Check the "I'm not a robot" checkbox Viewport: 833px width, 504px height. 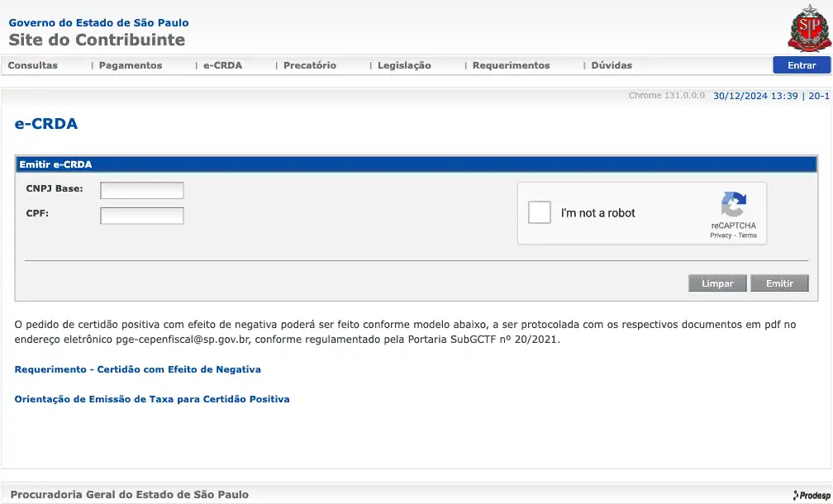540,212
